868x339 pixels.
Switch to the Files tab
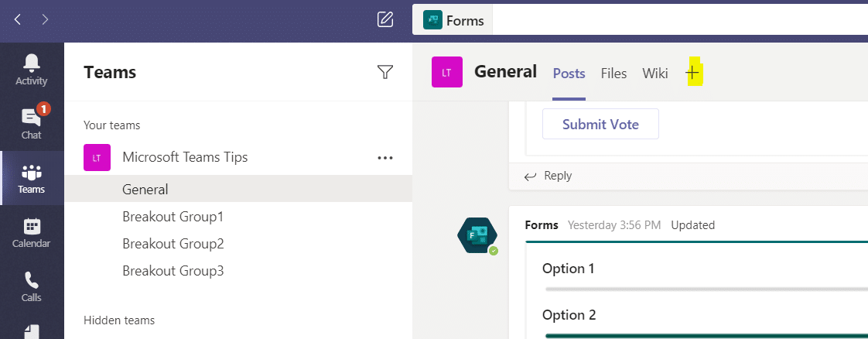613,74
